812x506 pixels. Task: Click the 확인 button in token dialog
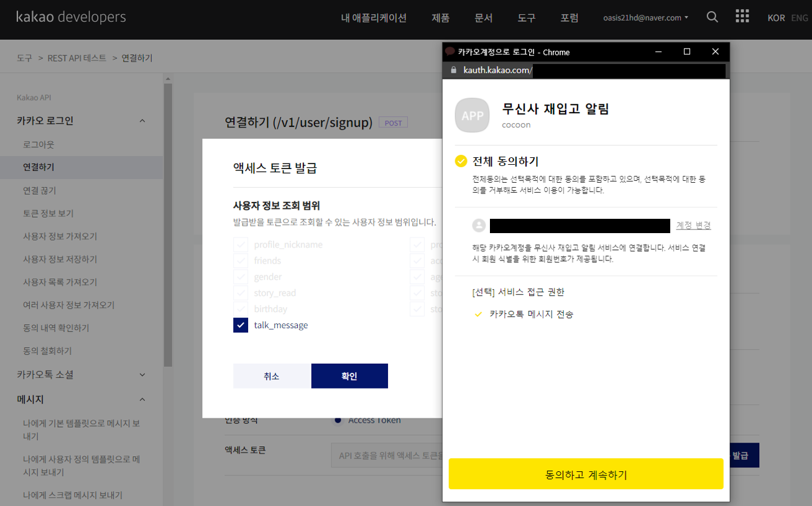pyautogui.click(x=349, y=376)
